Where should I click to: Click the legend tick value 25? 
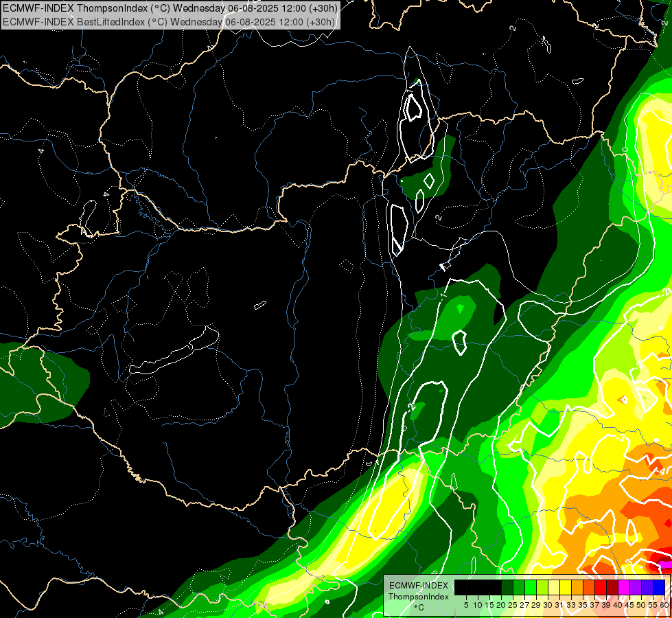(513, 605)
